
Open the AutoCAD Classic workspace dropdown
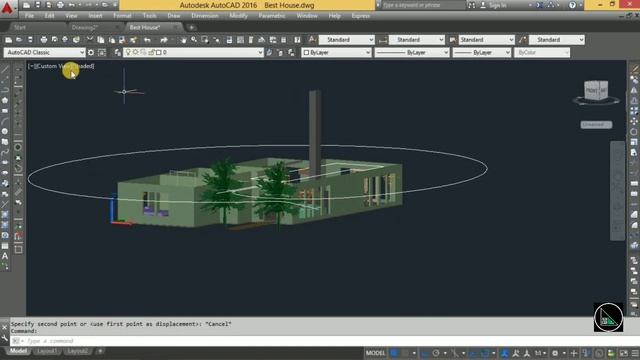pos(44,52)
